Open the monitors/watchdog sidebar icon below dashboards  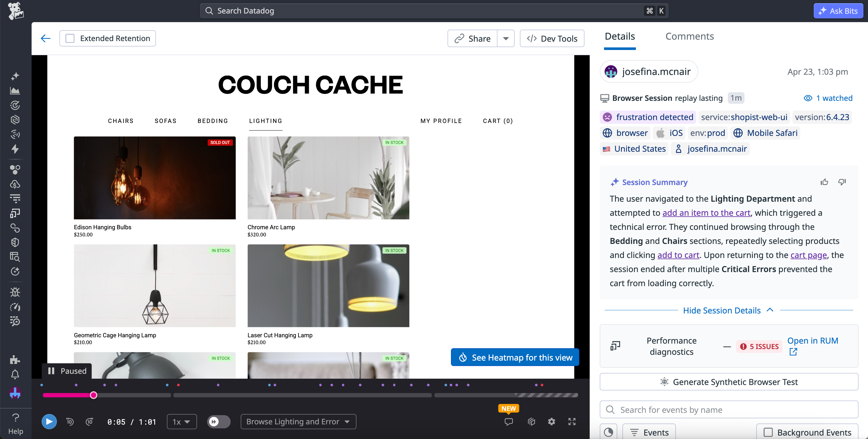pos(15,105)
